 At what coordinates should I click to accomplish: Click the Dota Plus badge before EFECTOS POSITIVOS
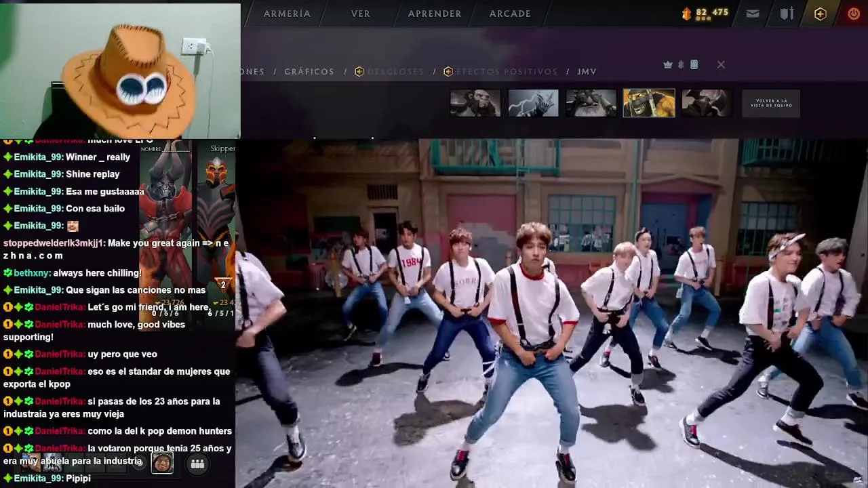tap(448, 72)
